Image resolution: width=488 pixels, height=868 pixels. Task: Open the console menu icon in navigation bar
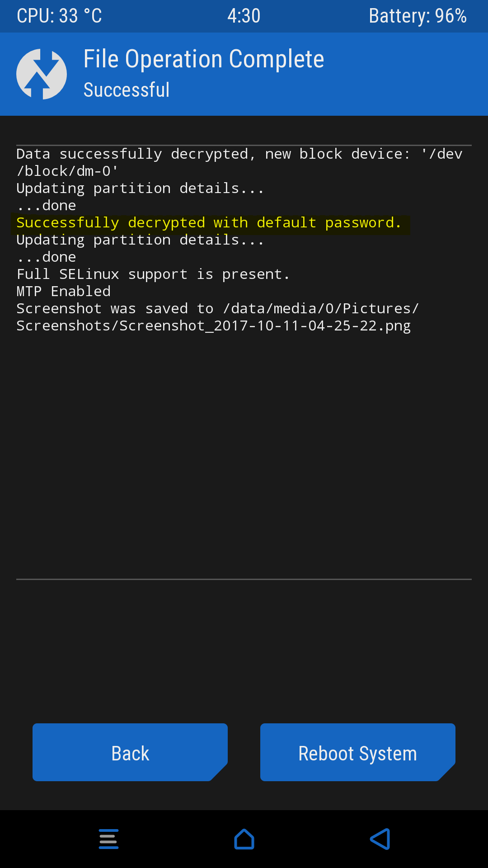(108, 839)
